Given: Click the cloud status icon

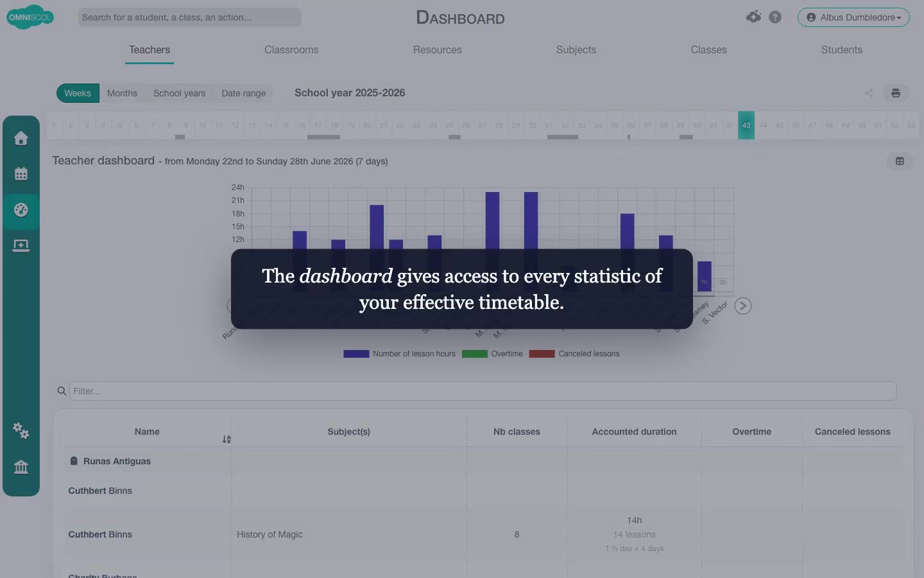Looking at the screenshot, I should [754, 17].
